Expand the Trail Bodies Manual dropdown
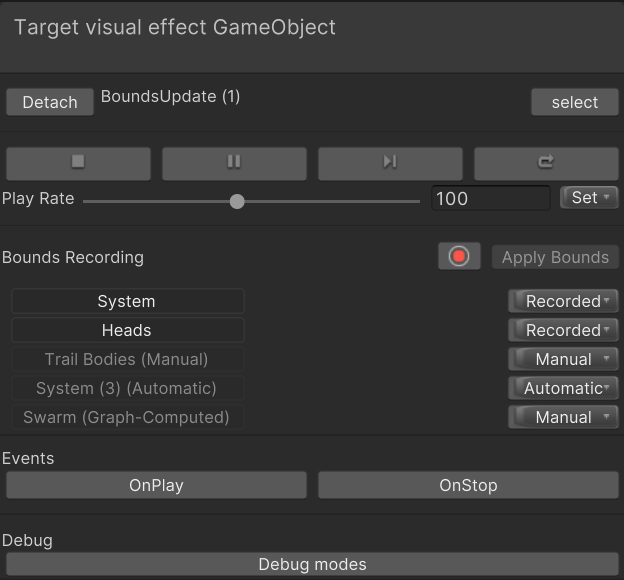The height and width of the screenshot is (580, 624). pyautogui.click(x=563, y=359)
